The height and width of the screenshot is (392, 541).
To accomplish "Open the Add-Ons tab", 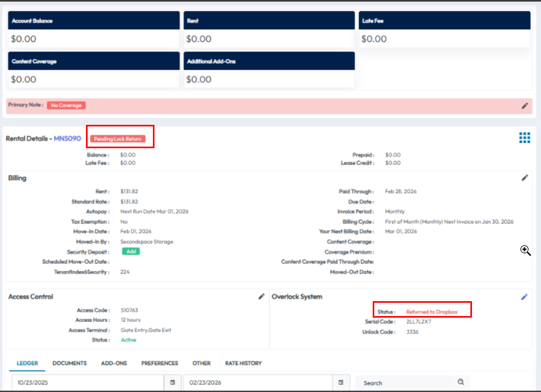I will click(114, 363).
